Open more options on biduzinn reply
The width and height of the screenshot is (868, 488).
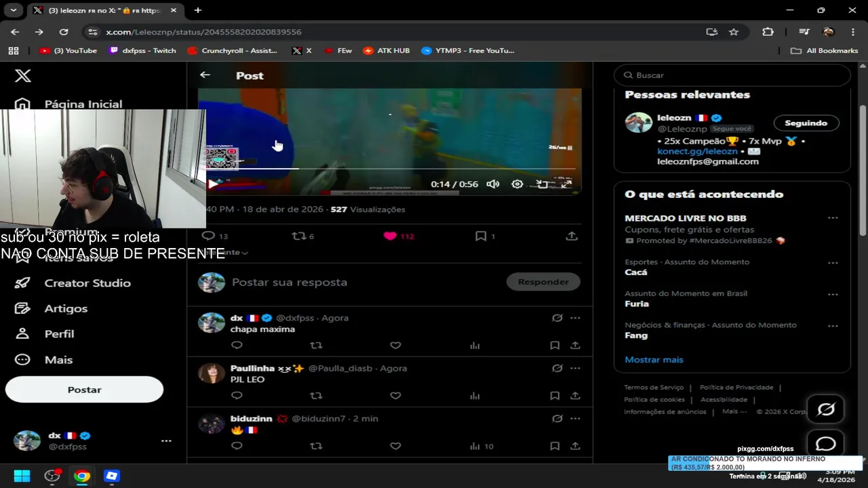(x=575, y=418)
